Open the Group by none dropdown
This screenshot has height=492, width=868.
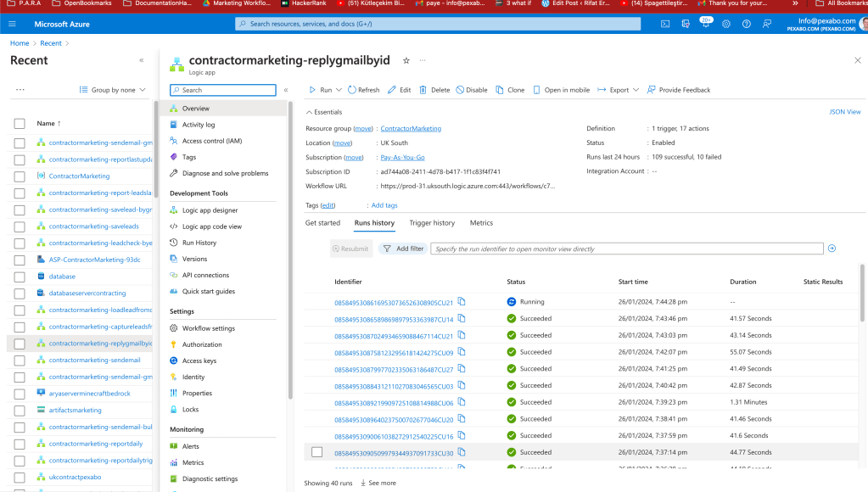[x=112, y=90]
